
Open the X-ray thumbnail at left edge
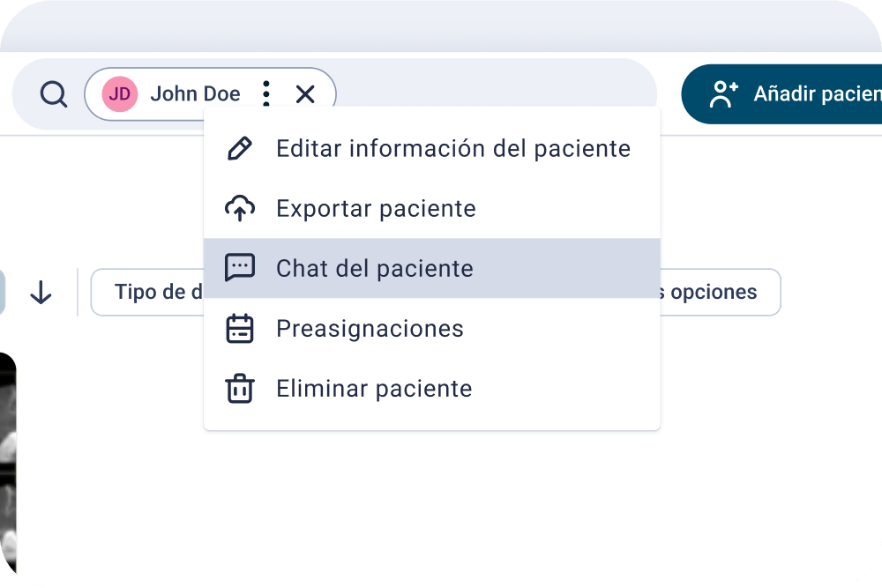click(x=8, y=463)
